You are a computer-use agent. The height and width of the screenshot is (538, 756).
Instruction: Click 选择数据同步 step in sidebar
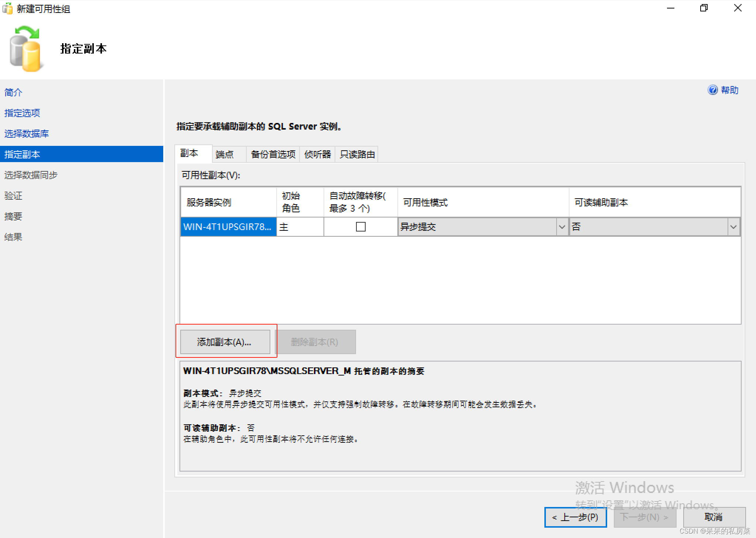(31, 175)
